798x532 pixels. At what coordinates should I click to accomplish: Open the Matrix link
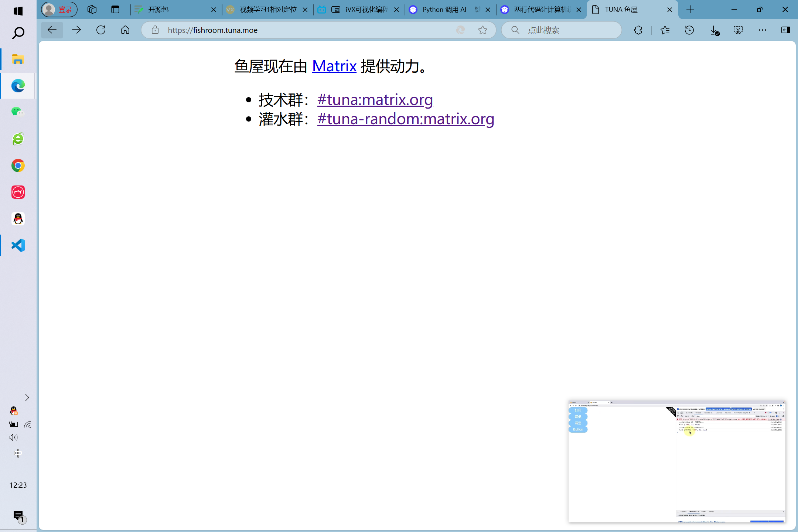coord(334,66)
